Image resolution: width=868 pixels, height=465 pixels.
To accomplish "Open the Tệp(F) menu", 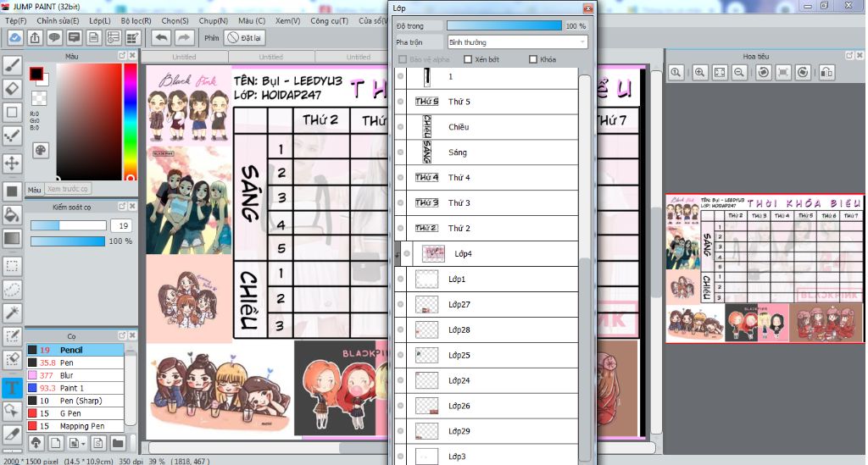I will [x=15, y=20].
